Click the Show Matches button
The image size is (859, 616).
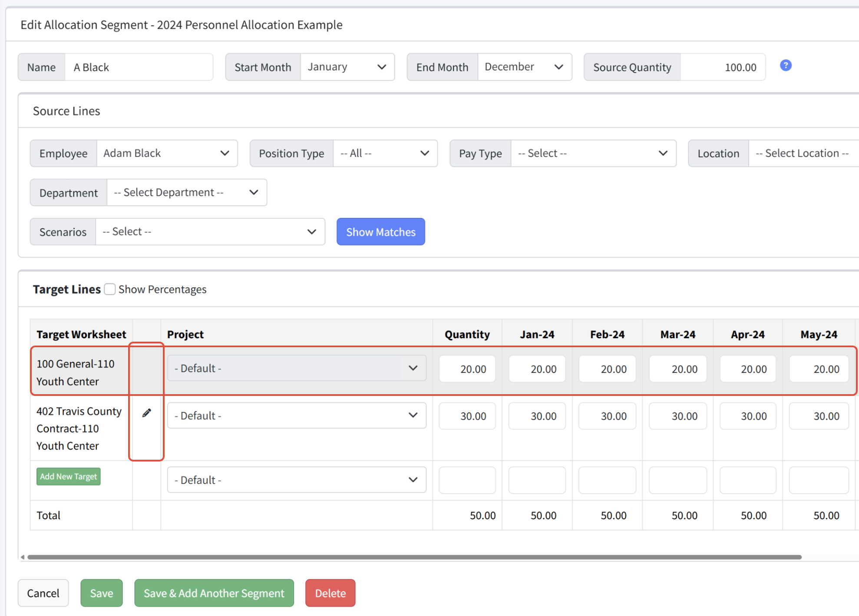coord(380,232)
